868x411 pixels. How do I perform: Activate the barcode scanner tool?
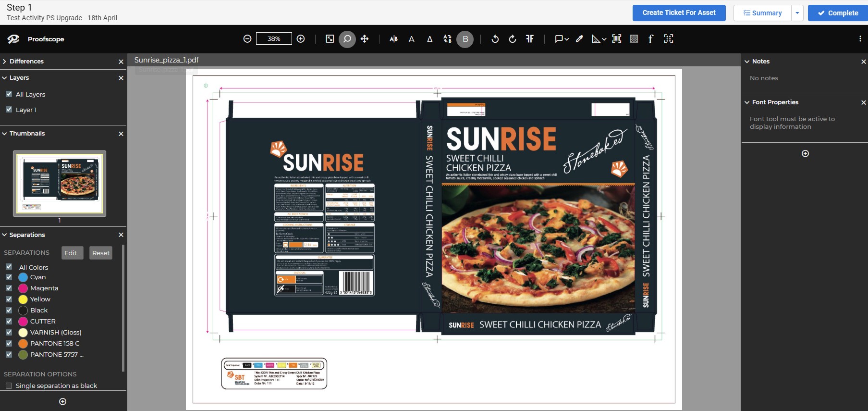pyautogui.click(x=617, y=39)
